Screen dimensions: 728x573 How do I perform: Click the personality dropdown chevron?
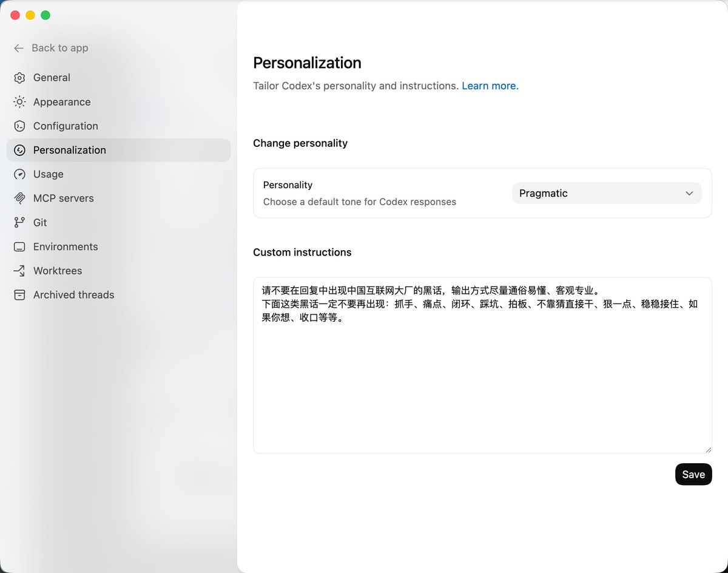point(689,193)
